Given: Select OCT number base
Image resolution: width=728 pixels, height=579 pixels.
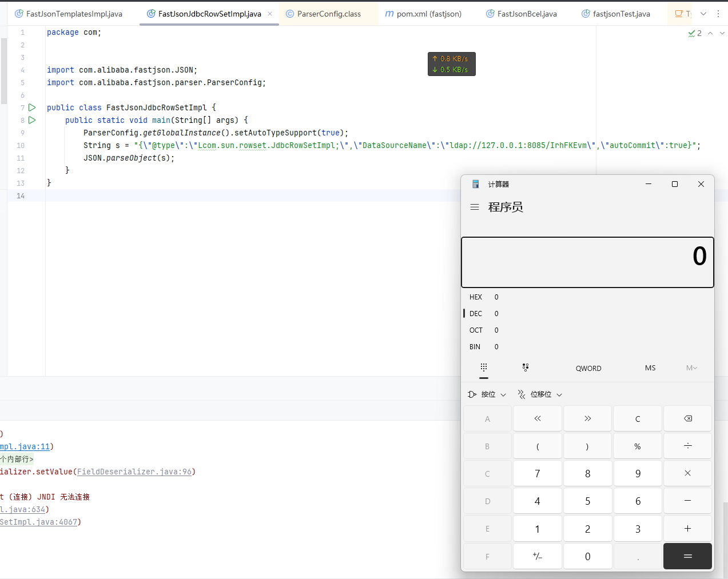Looking at the screenshot, I should point(587,330).
